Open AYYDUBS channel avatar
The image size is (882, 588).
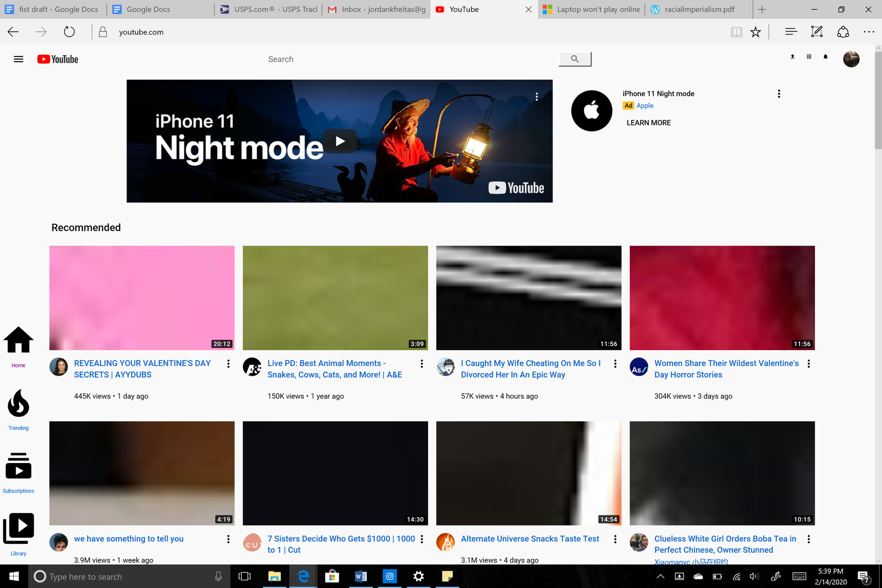pos(59,367)
